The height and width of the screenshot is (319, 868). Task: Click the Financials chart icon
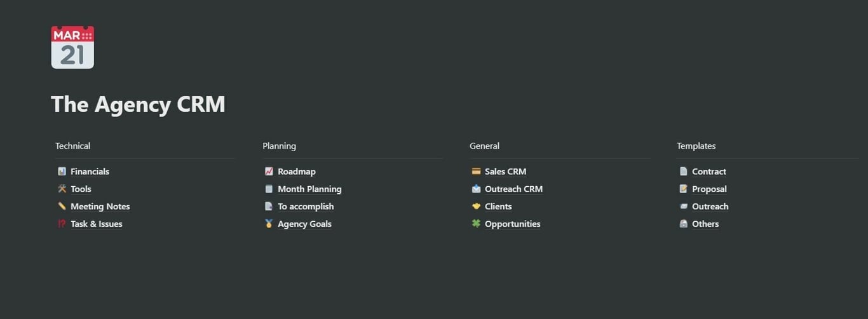click(62, 172)
